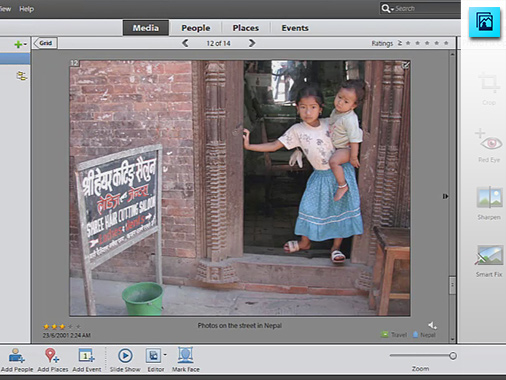
Task: Select the highlighted blue row in left panel
Action: tap(15, 59)
